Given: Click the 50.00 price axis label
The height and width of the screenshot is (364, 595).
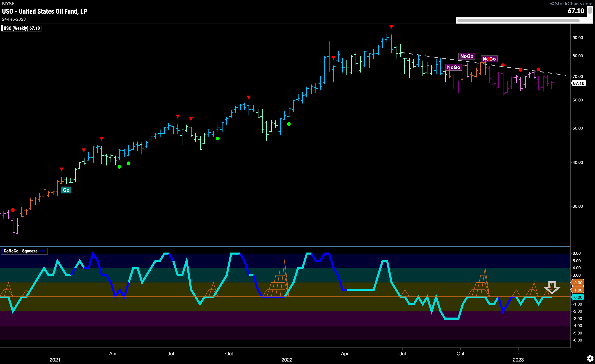Looking at the screenshot, I should pos(578,128).
